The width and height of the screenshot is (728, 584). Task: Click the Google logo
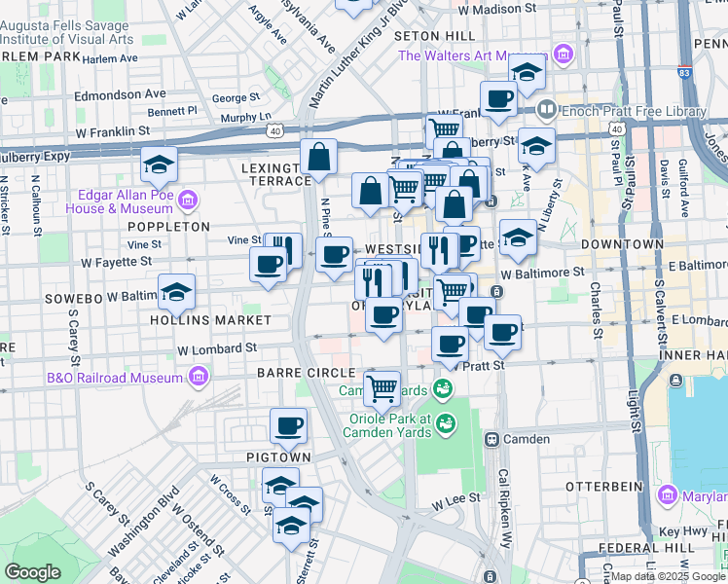pyautogui.click(x=33, y=572)
